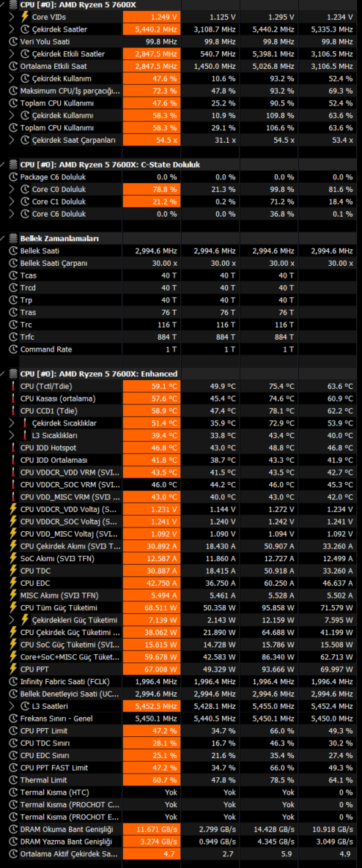Click lightning icon next to CPU PPT
This screenshot has width=362, height=868.
pyautogui.click(x=13, y=669)
